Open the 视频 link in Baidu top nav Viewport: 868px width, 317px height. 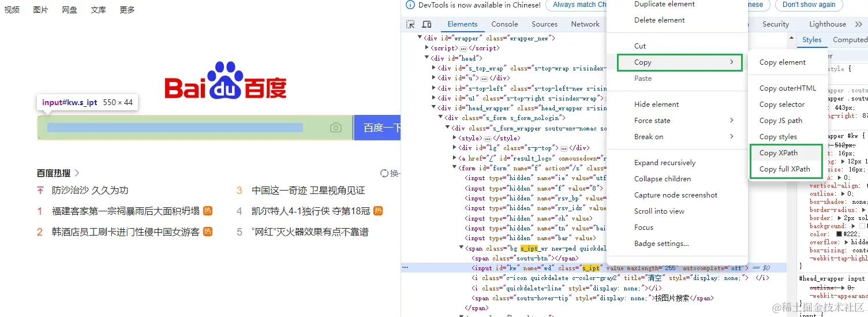pyautogui.click(x=12, y=10)
